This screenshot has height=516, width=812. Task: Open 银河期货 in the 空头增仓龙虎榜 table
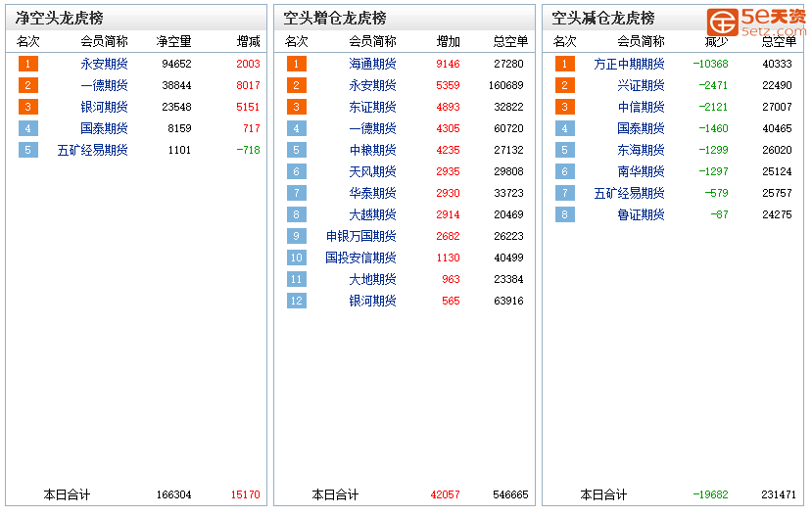[x=372, y=301]
